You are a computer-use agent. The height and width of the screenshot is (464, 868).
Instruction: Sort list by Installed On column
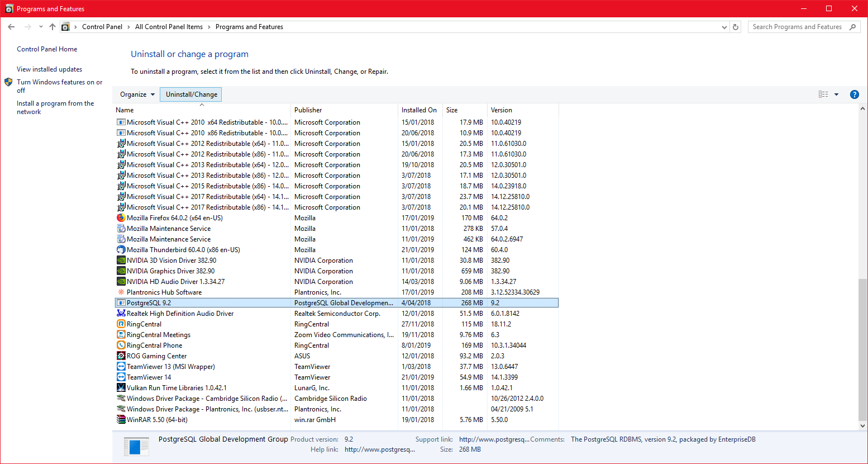(x=419, y=110)
